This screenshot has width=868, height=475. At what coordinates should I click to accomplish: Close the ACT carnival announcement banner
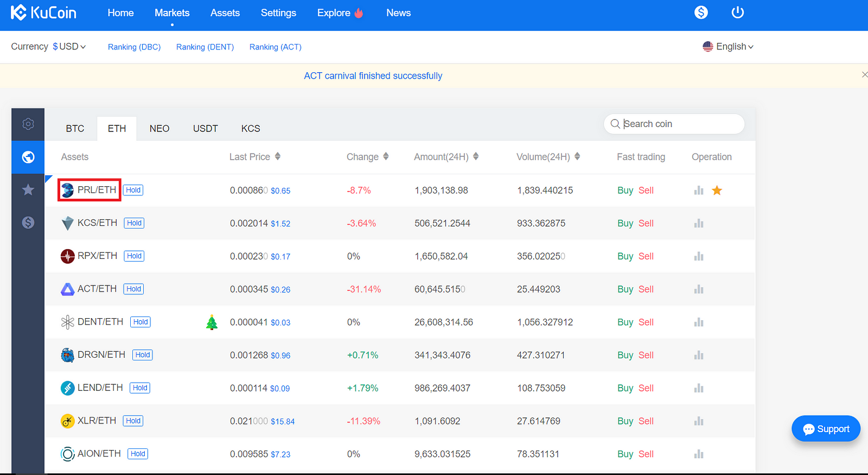coord(864,75)
